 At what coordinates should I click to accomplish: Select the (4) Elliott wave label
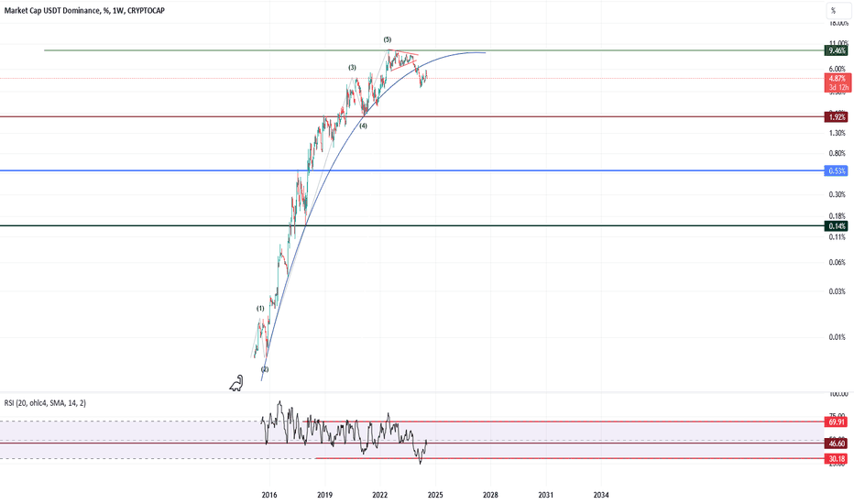tap(363, 126)
